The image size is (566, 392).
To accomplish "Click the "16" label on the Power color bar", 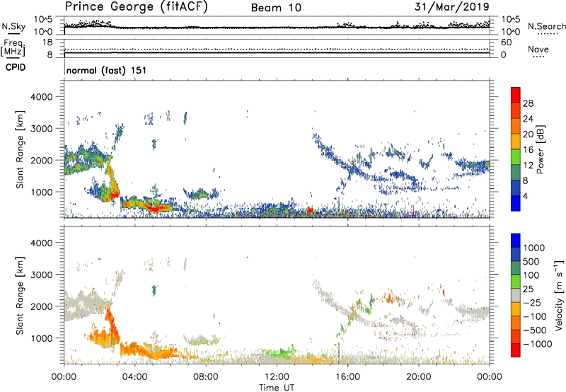I will (528, 150).
